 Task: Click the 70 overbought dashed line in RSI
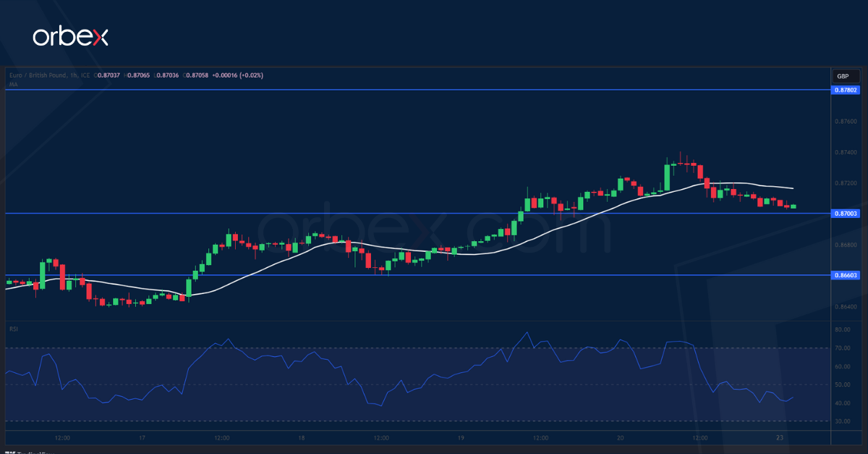pyautogui.click(x=434, y=348)
